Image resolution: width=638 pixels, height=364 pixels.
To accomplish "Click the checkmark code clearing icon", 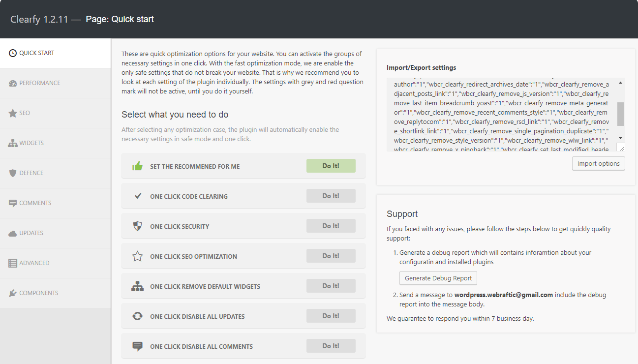I will tap(138, 196).
